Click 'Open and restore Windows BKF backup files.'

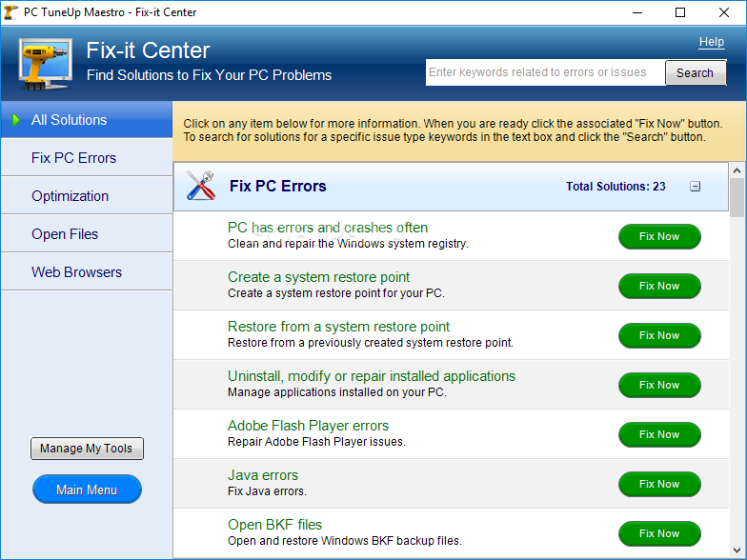coord(345,541)
